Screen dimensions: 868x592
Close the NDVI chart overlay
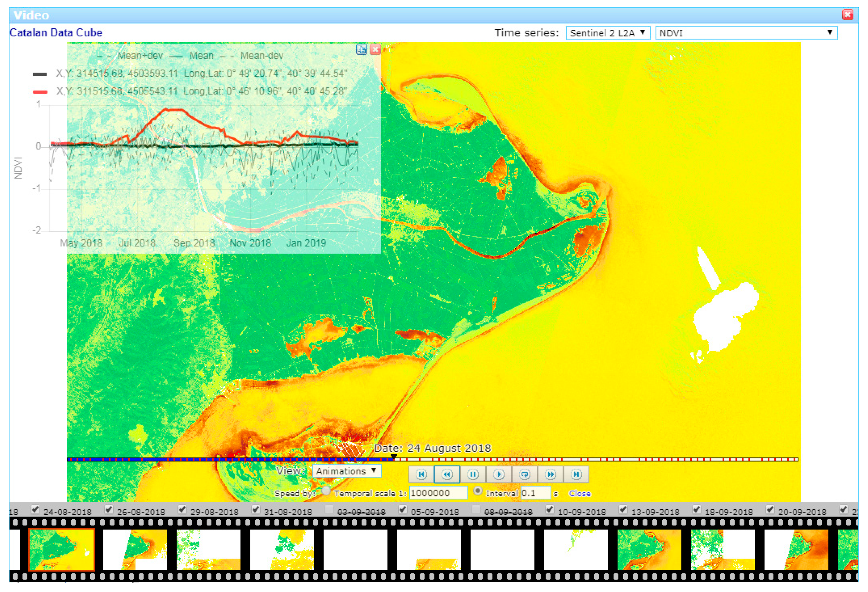(x=375, y=49)
